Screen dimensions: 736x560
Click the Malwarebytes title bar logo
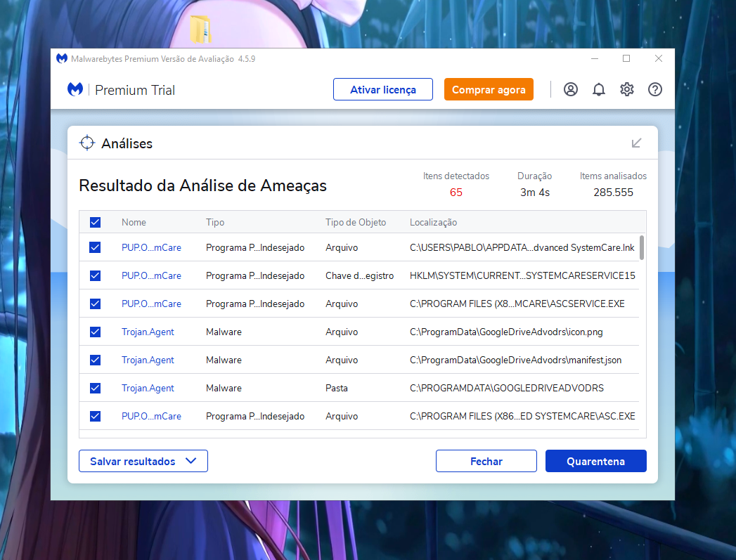pyautogui.click(x=61, y=58)
